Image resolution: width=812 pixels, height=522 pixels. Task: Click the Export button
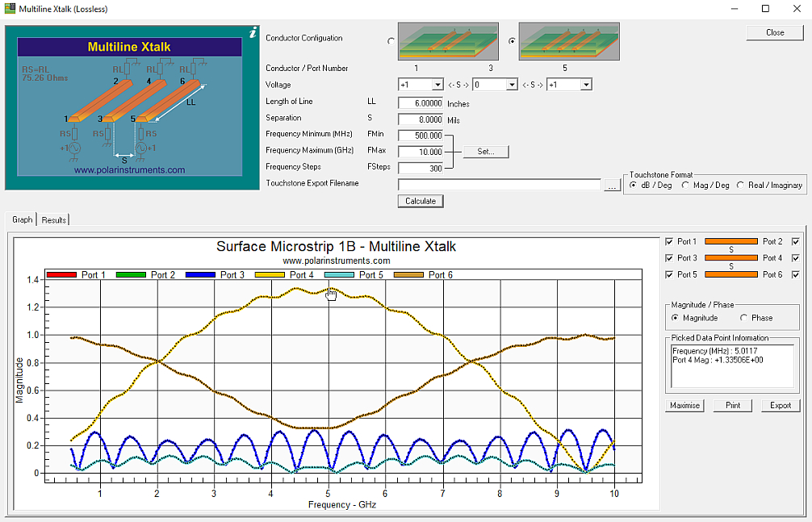pyautogui.click(x=781, y=406)
